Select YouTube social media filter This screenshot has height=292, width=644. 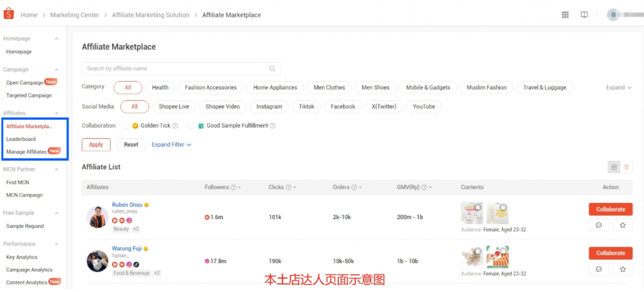point(424,107)
